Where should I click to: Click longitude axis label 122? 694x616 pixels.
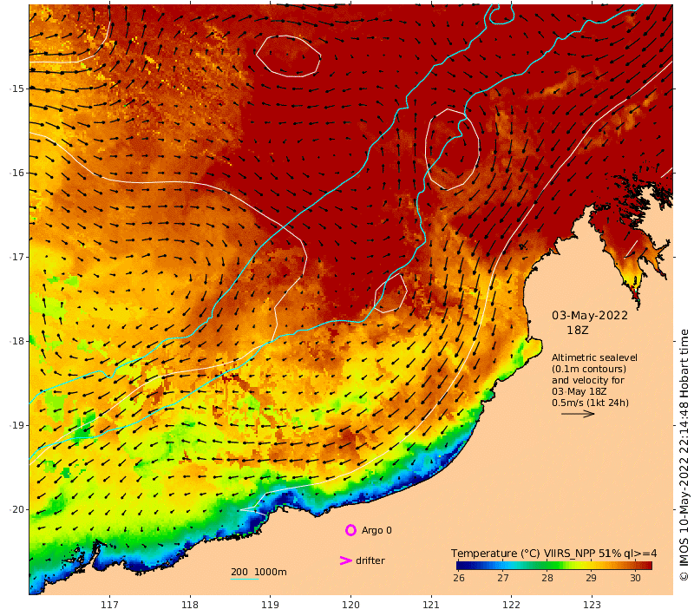512,605
